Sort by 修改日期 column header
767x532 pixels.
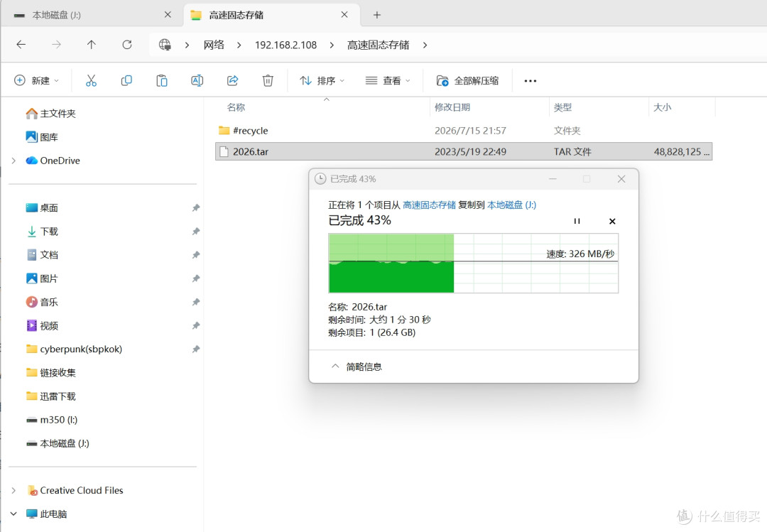pyautogui.click(x=452, y=107)
